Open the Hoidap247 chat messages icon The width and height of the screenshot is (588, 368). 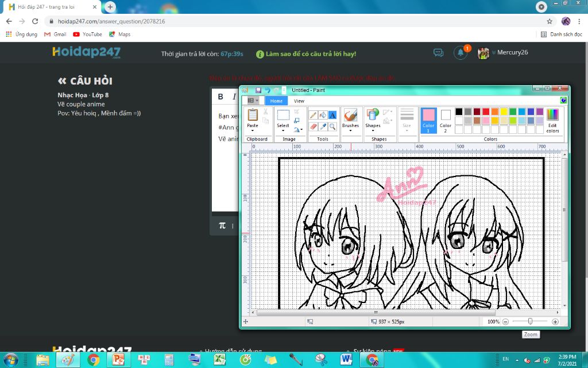tap(438, 52)
